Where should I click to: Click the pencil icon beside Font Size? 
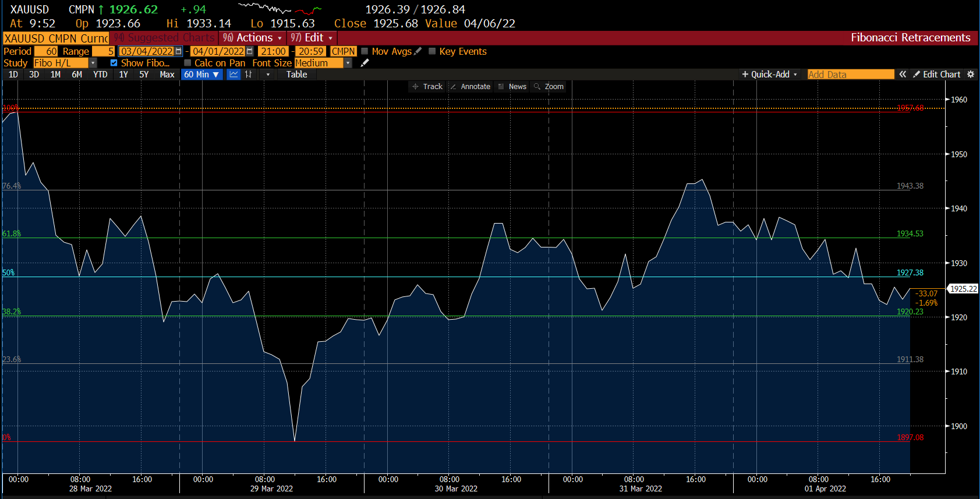click(x=365, y=63)
